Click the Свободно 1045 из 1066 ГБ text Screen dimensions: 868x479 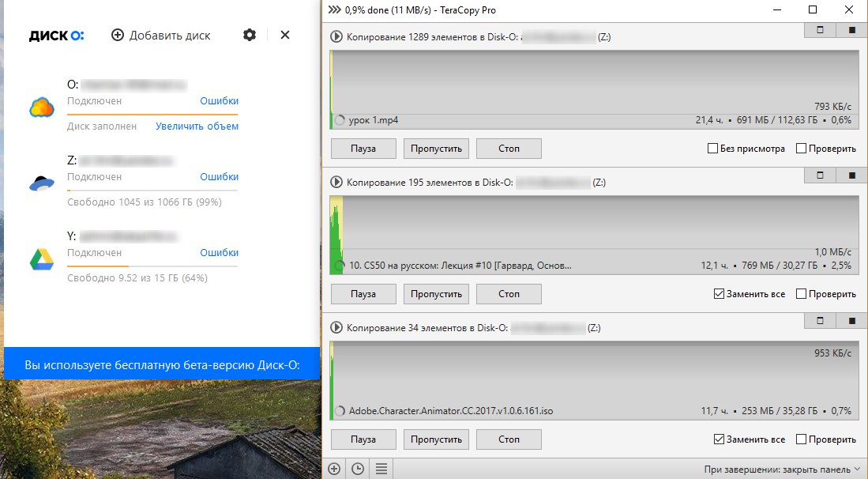145,202
